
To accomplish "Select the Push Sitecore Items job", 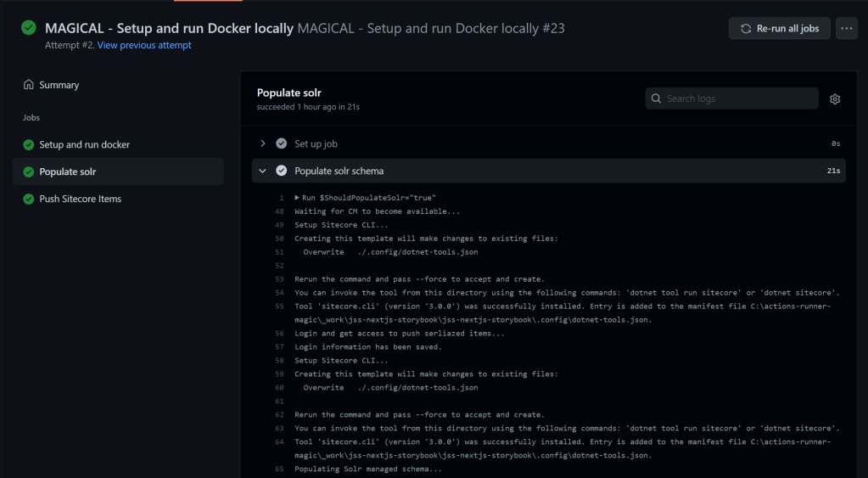I will 80,200.
